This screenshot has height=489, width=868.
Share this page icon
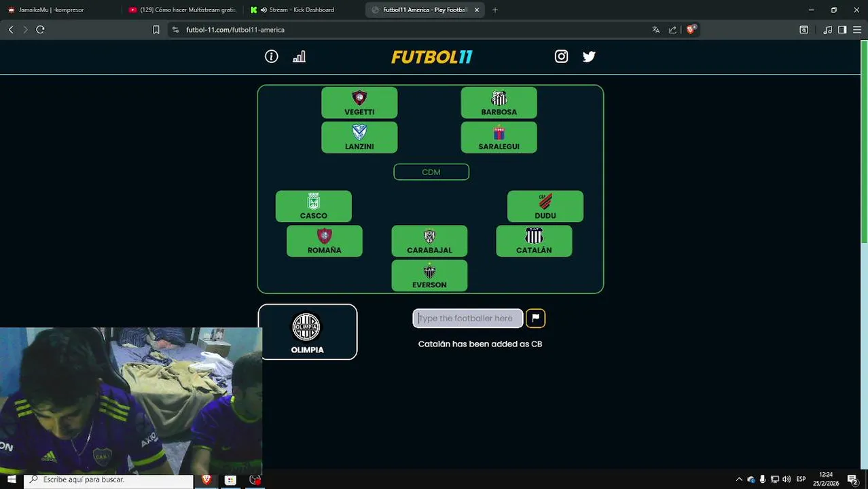tap(672, 30)
